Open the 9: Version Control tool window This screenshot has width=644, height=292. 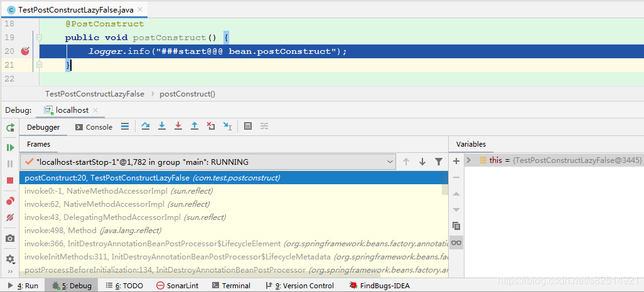(x=299, y=286)
